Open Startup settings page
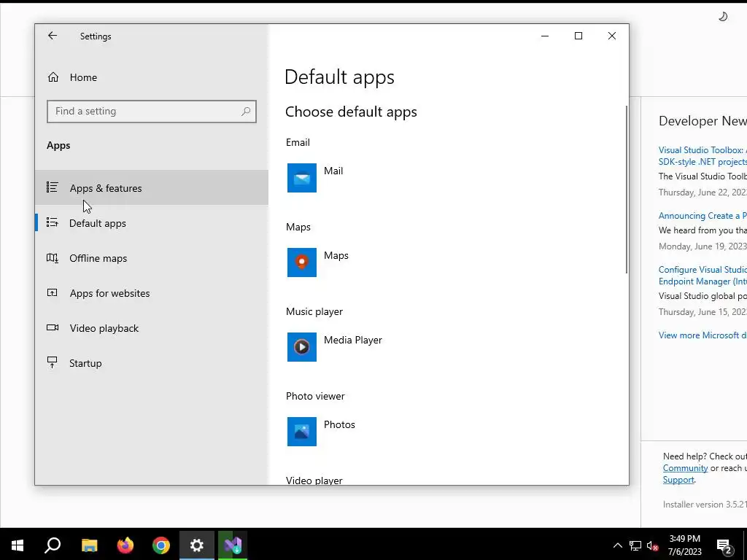This screenshot has height=560, width=747. point(152,363)
